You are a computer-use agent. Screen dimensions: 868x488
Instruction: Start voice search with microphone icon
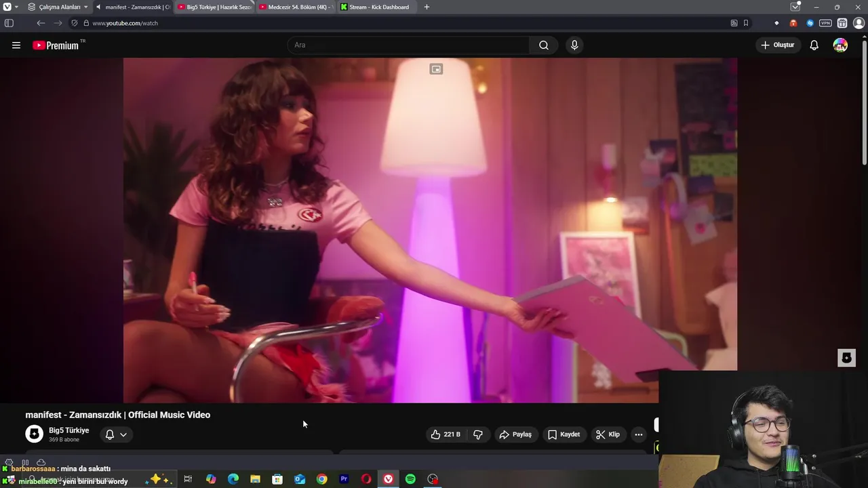pos(574,45)
